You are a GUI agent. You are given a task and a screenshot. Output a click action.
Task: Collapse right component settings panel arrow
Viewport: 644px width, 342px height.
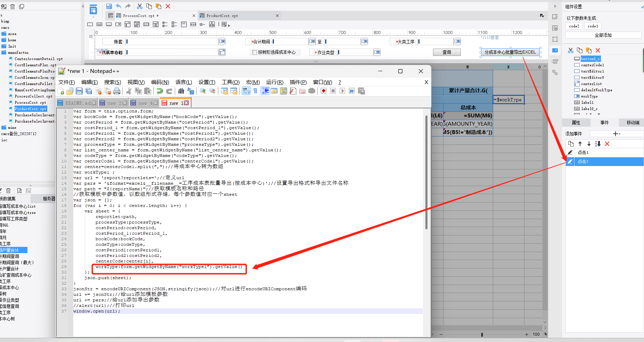tap(555, 6)
